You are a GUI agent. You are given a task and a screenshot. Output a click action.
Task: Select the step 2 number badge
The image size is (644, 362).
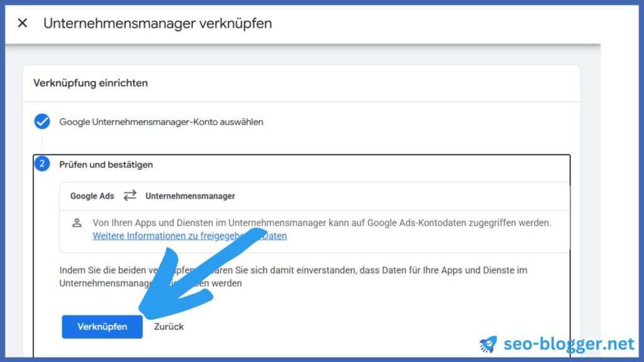pyautogui.click(x=42, y=164)
